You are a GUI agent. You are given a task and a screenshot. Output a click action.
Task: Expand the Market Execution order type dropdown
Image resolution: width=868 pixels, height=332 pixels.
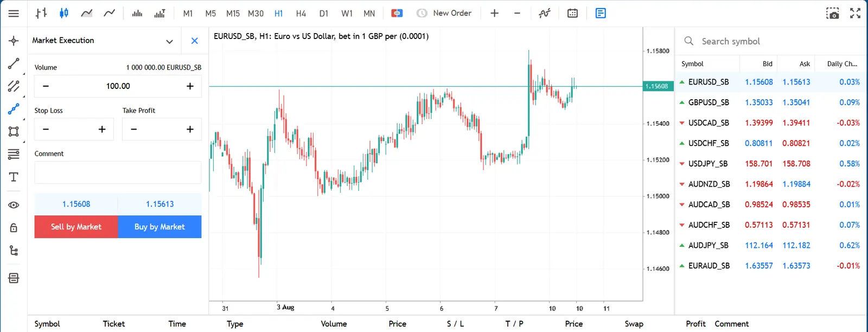click(x=169, y=41)
